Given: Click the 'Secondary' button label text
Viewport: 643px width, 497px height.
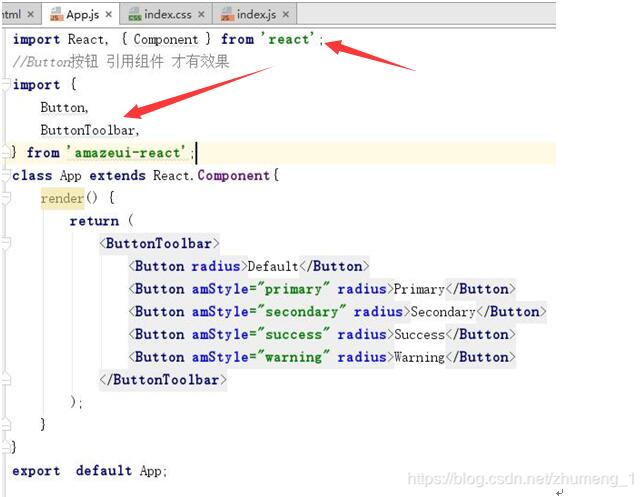Looking at the screenshot, I should tap(443, 312).
